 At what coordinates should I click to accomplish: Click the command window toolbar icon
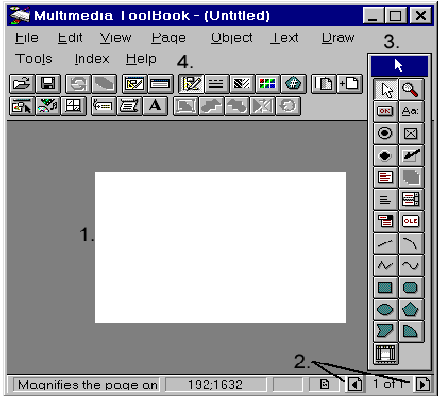160,84
